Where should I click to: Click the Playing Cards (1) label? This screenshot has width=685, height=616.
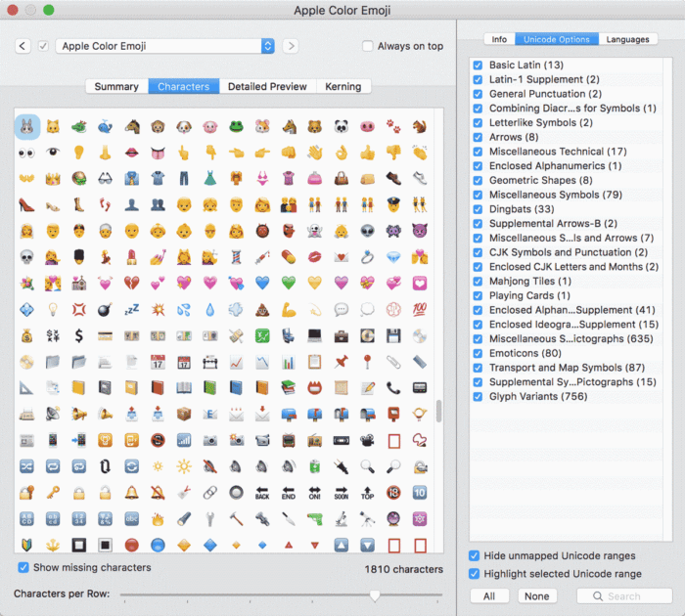click(x=530, y=295)
